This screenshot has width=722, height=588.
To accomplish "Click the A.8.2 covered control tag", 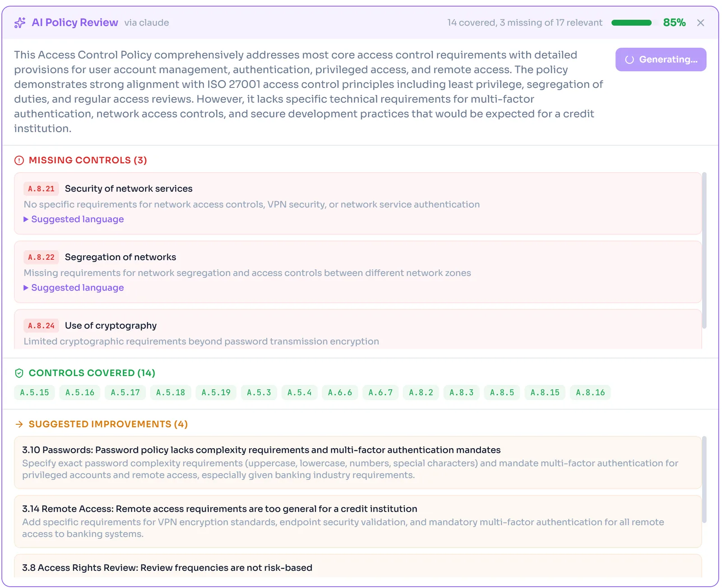I will [x=421, y=392].
